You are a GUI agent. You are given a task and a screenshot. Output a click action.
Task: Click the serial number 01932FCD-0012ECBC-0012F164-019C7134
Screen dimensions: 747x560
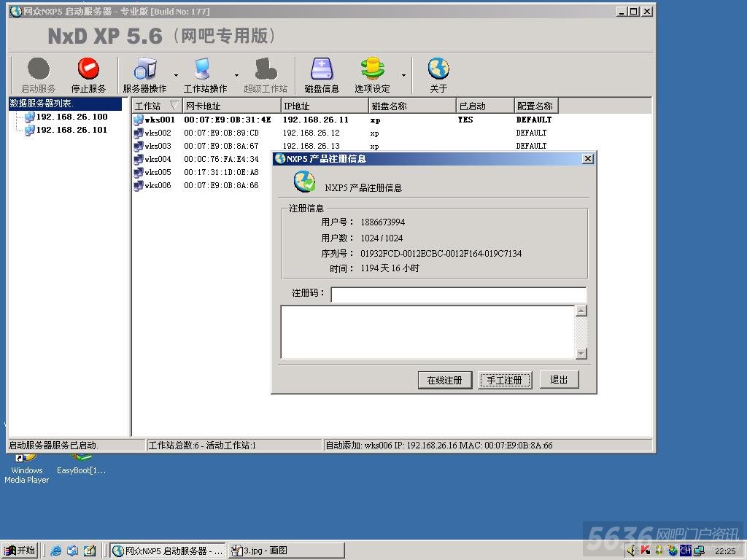click(x=441, y=253)
